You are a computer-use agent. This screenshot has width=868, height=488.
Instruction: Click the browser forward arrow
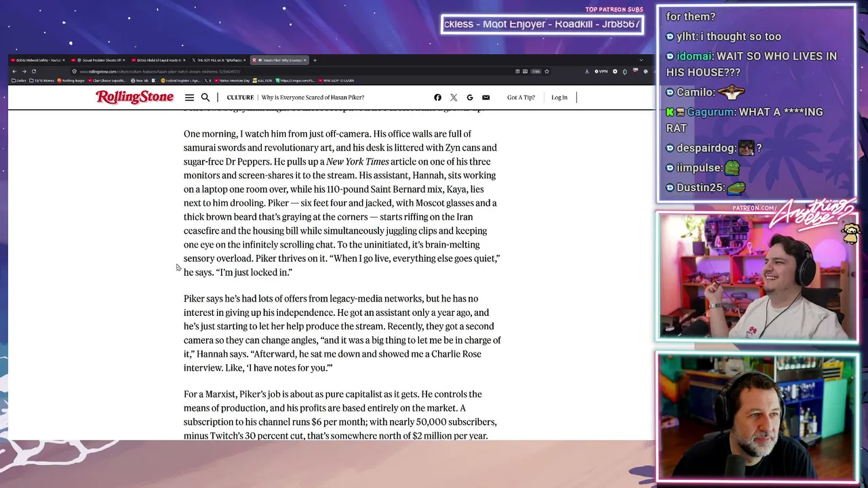click(x=24, y=71)
